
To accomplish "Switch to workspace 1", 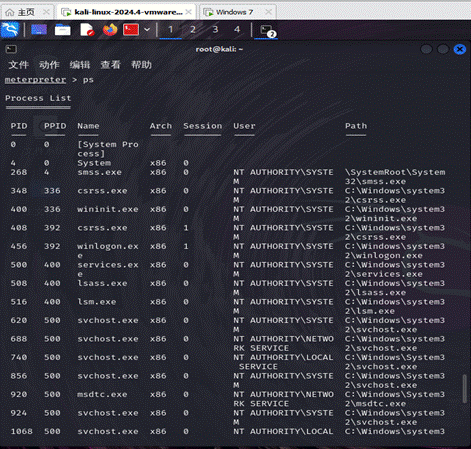I will pos(171,30).
